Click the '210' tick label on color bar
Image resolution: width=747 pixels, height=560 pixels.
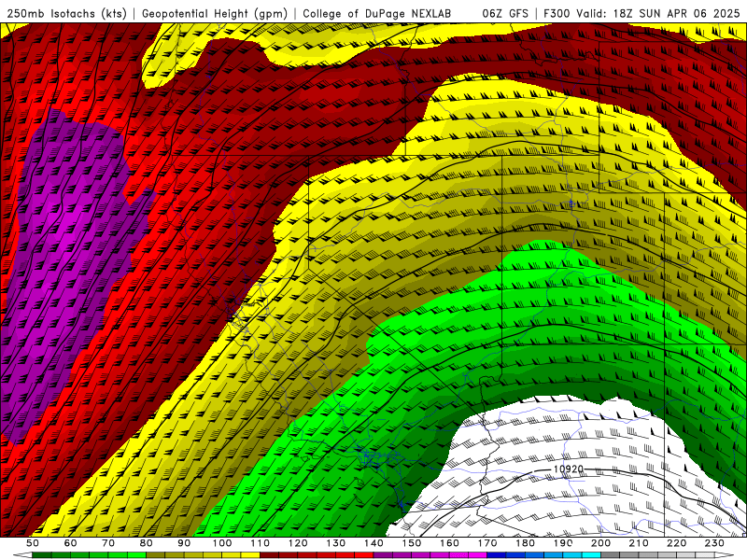pos(639,543)
